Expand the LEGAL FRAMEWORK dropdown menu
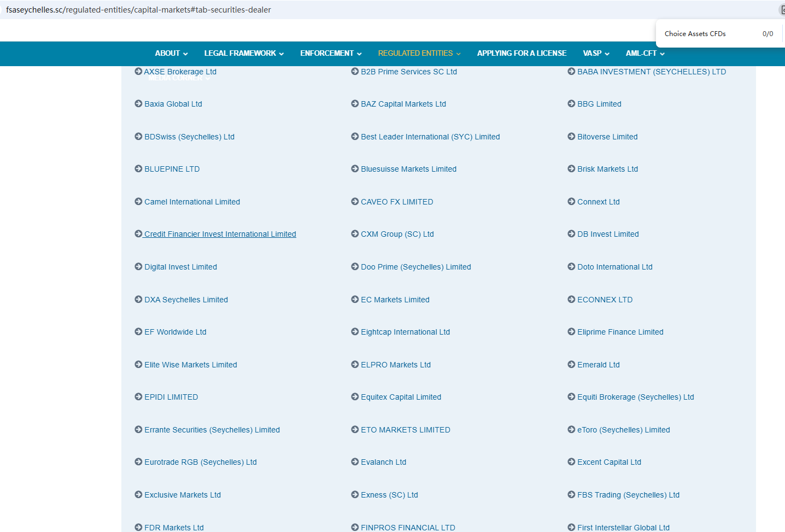785x532 pixels. click(244, 53)
